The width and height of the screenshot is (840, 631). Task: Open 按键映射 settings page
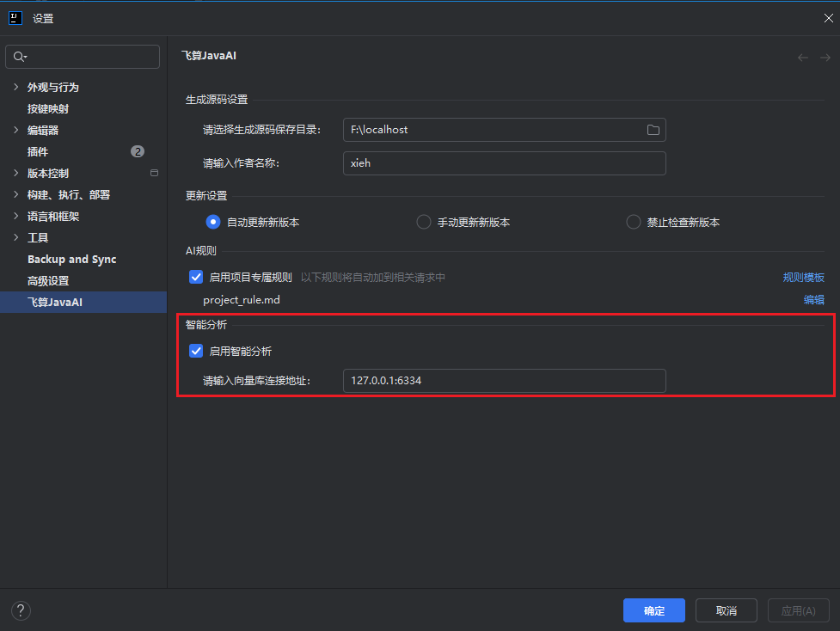tap(48, 108)
